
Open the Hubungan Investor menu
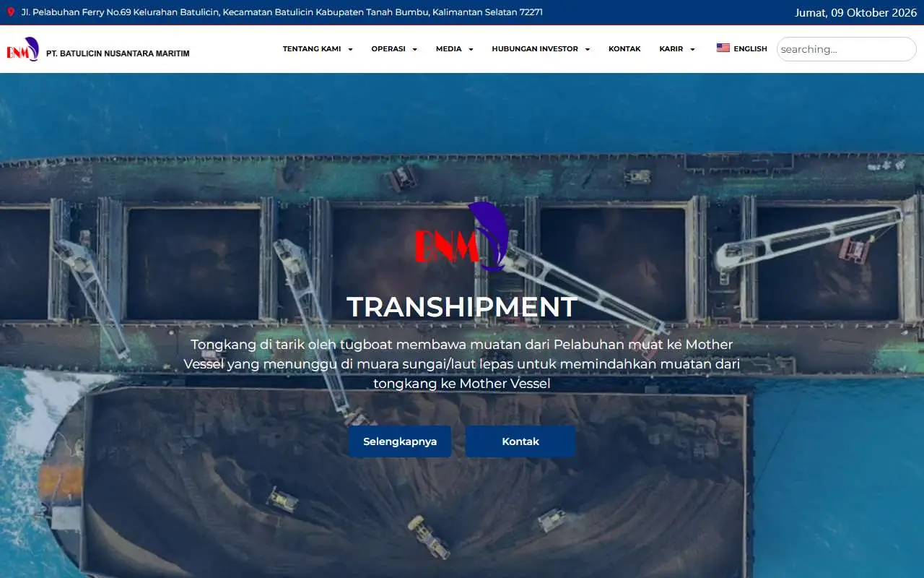click(535, 49)
